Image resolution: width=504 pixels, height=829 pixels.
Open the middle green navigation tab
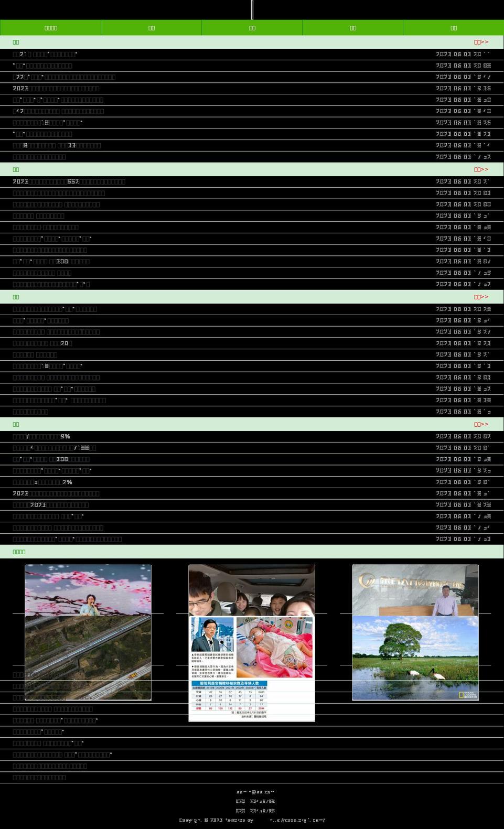(252, 28)
